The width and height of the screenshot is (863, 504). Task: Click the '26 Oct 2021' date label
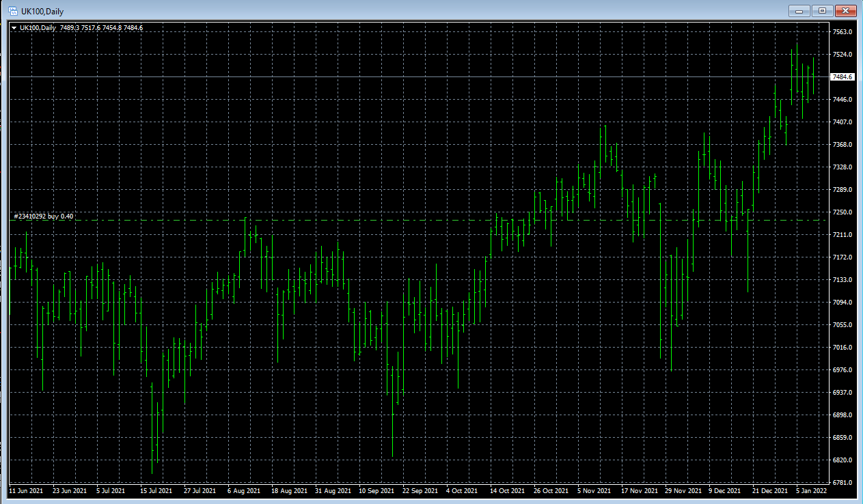[551, 491]
